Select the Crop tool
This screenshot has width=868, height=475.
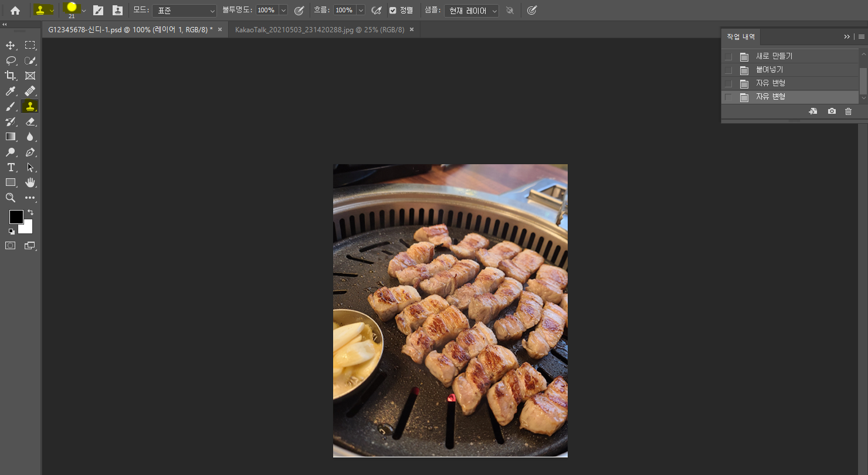tap(11, 76)
